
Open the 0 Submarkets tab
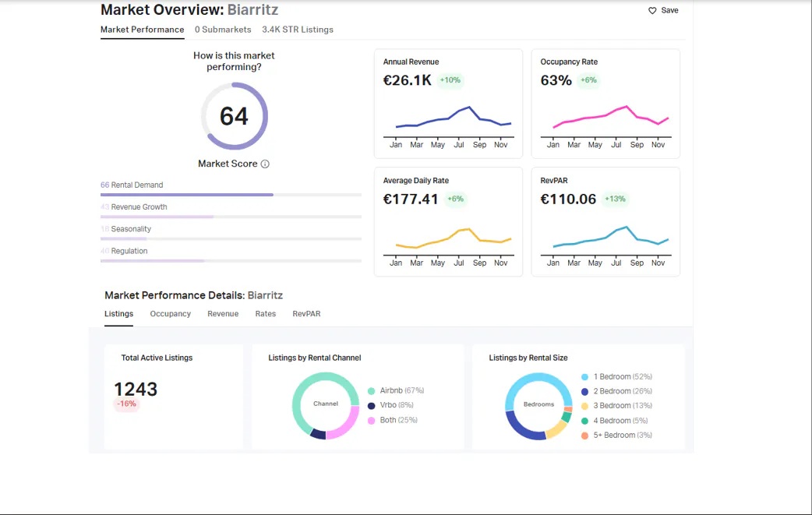[223, 30]
